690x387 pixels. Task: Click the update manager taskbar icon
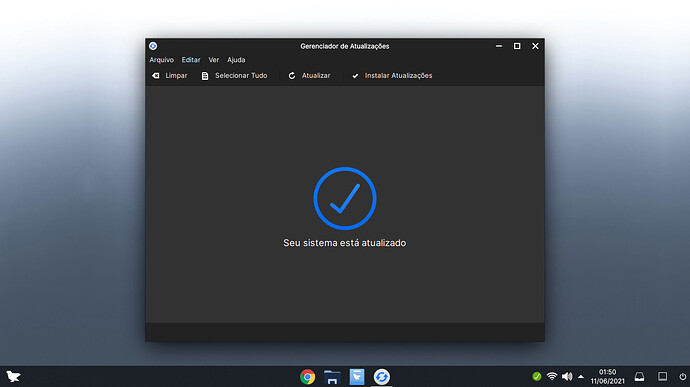382,377
